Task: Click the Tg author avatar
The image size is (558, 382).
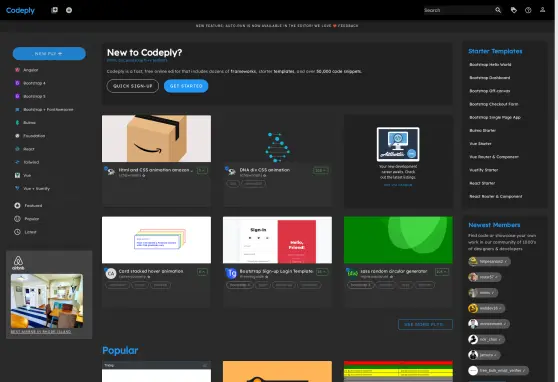Action: click(x=232, y=273)
